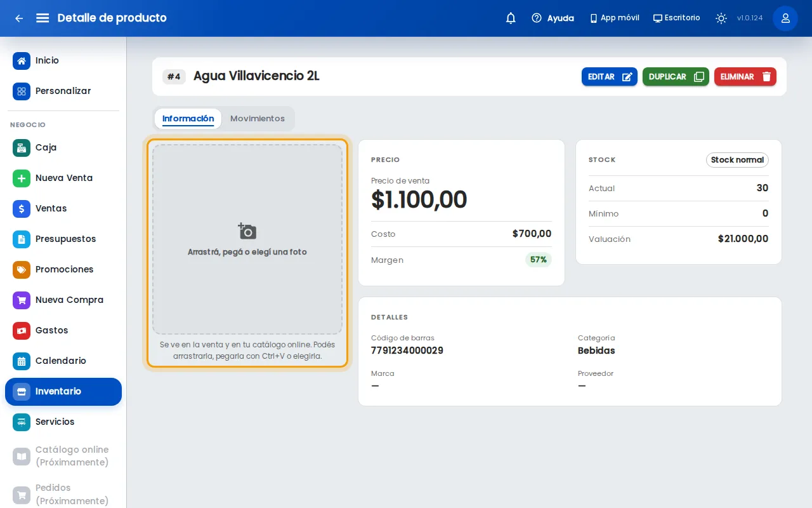Click the Personalizar grid icon

coord(22,91)
